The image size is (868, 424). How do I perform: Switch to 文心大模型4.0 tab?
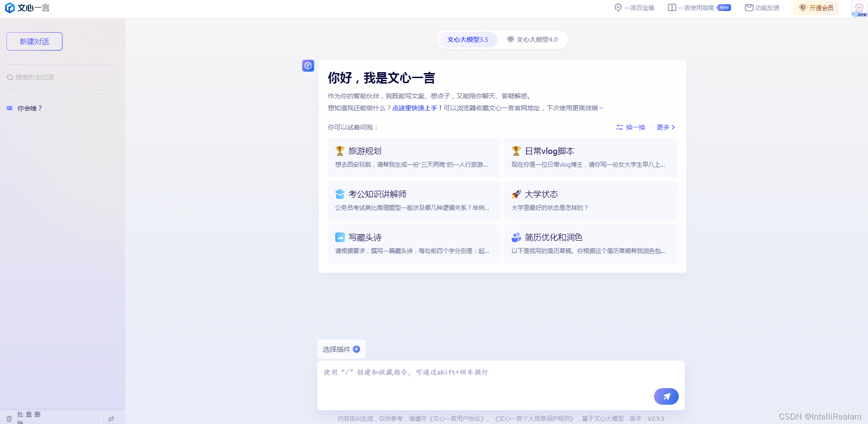[x=532, y=40]
